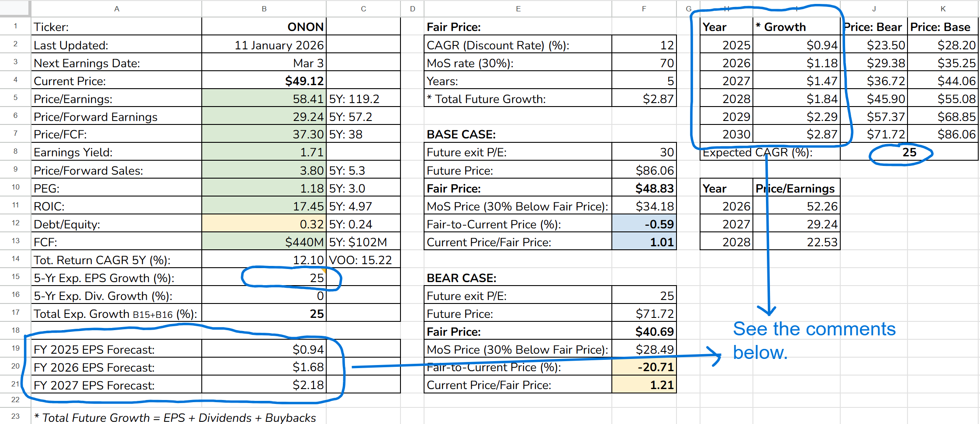Click the ROIC value 17.45

coord(264,206)
